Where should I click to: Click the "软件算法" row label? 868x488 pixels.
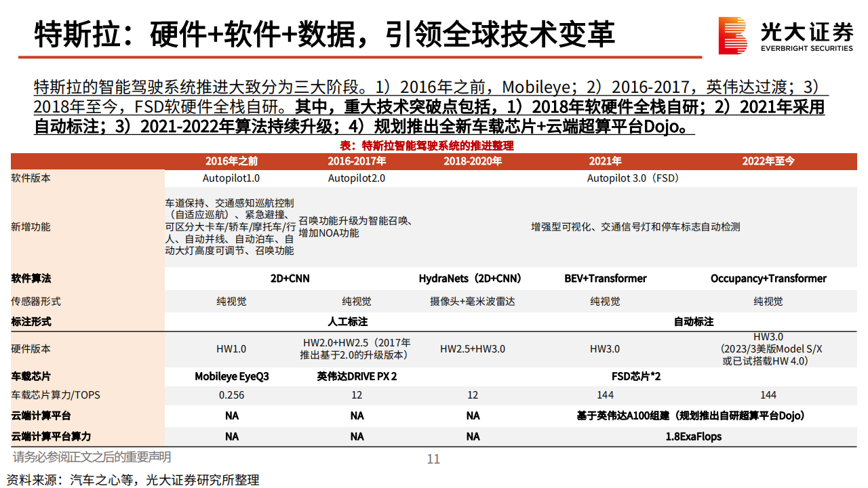(x=31, y=279)
